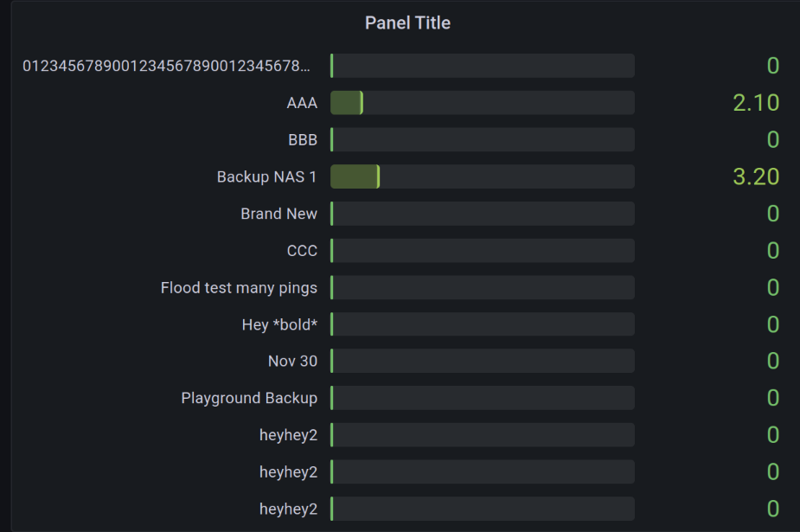Click the truncated 0123456789 label

click(x=166, y=66)
